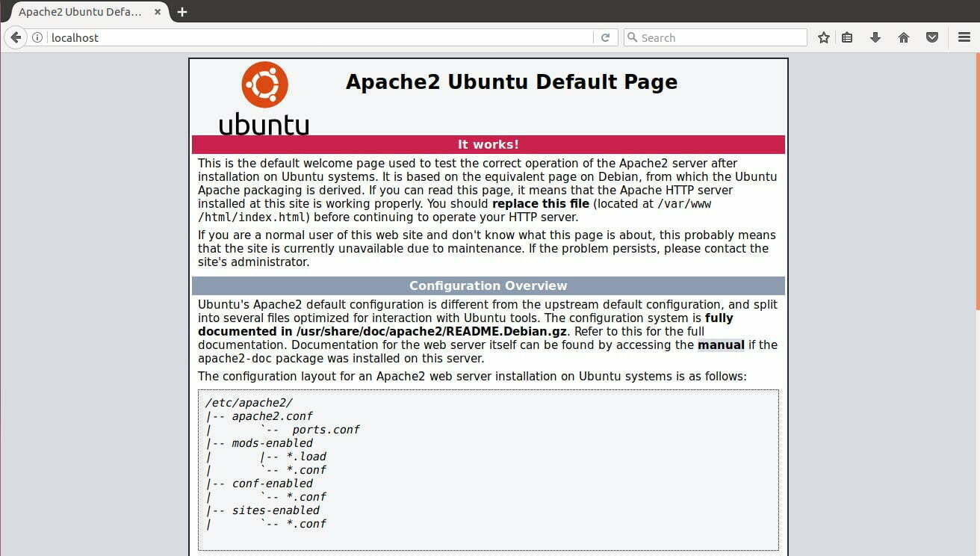Image resolution: width=980 pixels, height=556 pixels.
Task: Click 'conf-enabled' in the config tree
Action: point(272,484)
